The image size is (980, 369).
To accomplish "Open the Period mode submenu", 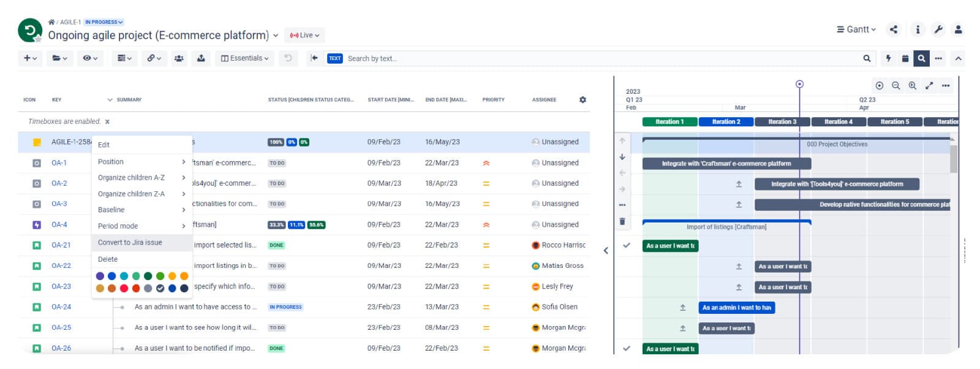I will pos(142,226).
